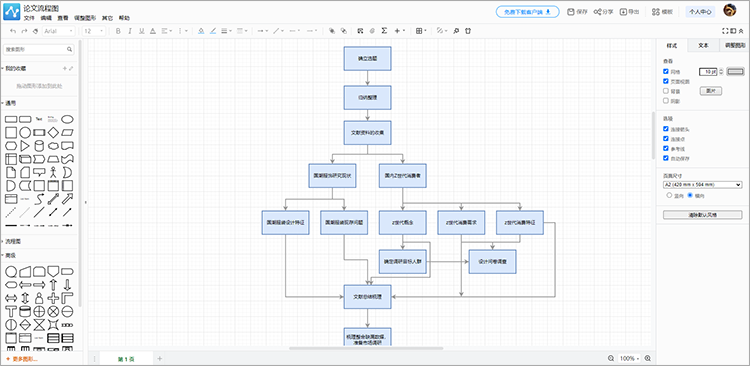Click the user avatar picture
Viewport: 750px width, 366px height.
[729, 11]
